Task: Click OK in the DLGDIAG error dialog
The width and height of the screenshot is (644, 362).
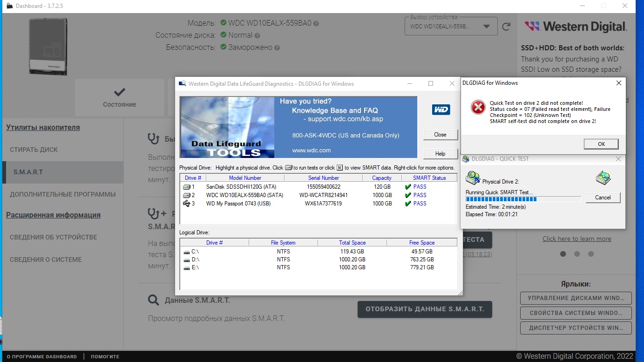Action: click(601, 144)
